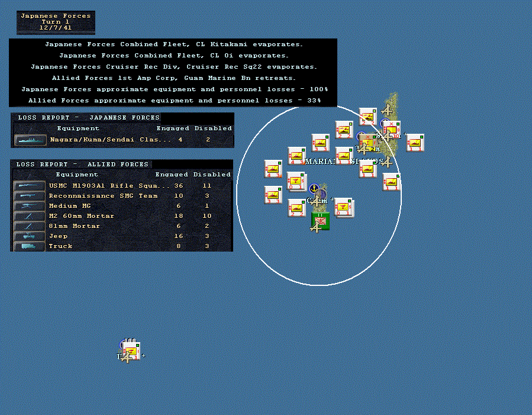Image resolution: width=532 pixels, height=415 pixels.
Task: Select the Medium MG equipment icon
Action: tap(29, 205)
